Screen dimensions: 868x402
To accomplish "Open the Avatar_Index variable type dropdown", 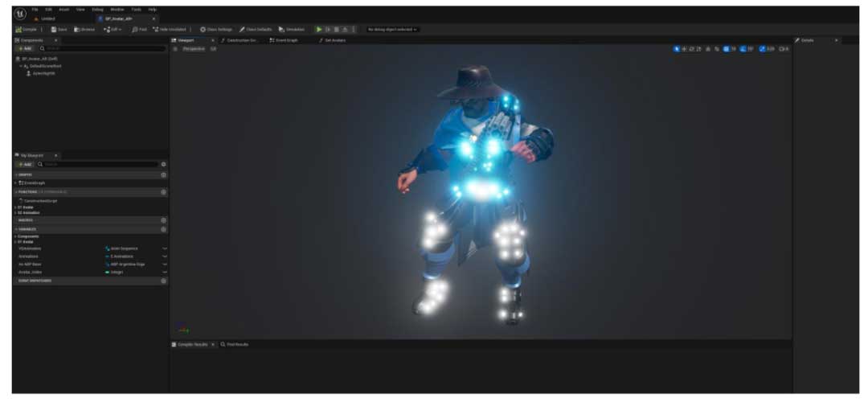I will (165, 272).
